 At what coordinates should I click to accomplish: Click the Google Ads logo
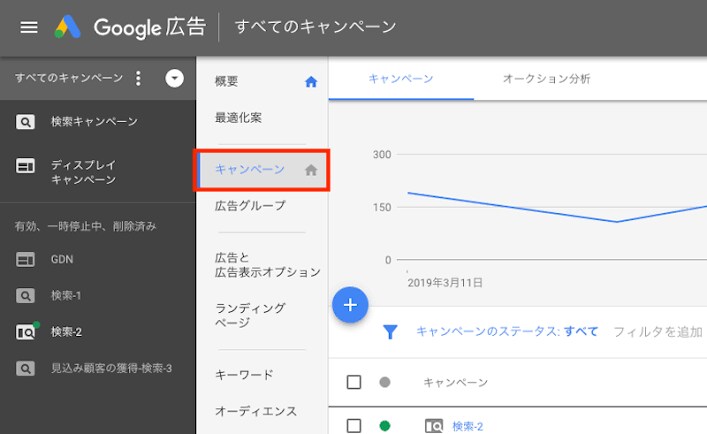coord(68,27)
